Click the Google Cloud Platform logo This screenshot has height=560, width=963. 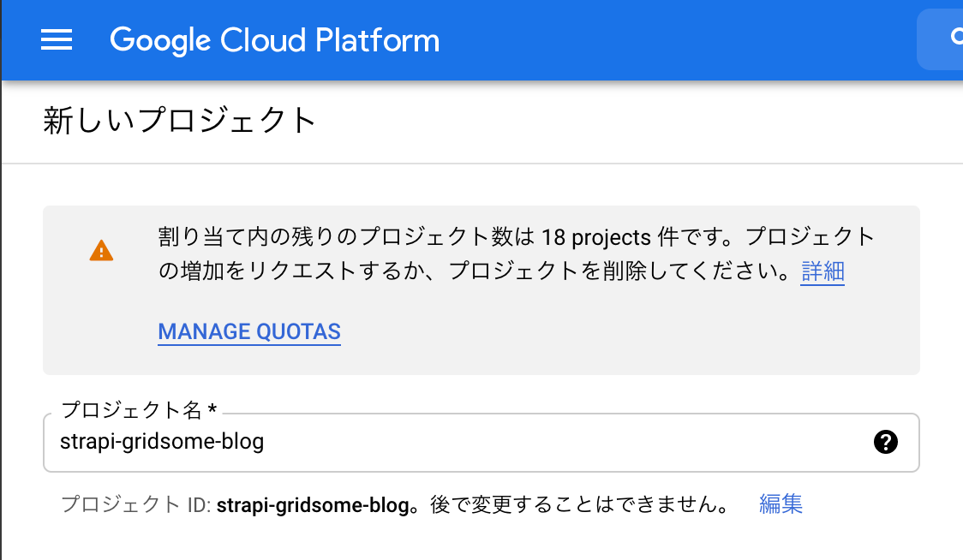click(274, 40)
